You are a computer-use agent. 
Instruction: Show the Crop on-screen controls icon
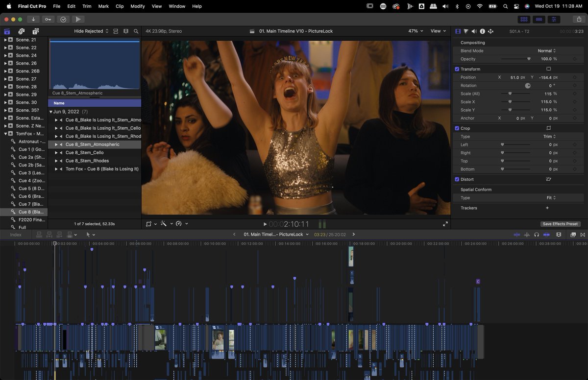pyautogui.click(x=548, y=128)
